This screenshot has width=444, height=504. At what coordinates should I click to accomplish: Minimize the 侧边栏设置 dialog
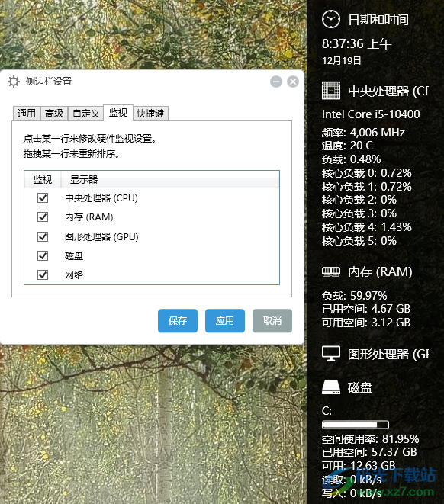click(x=276, y=82)
